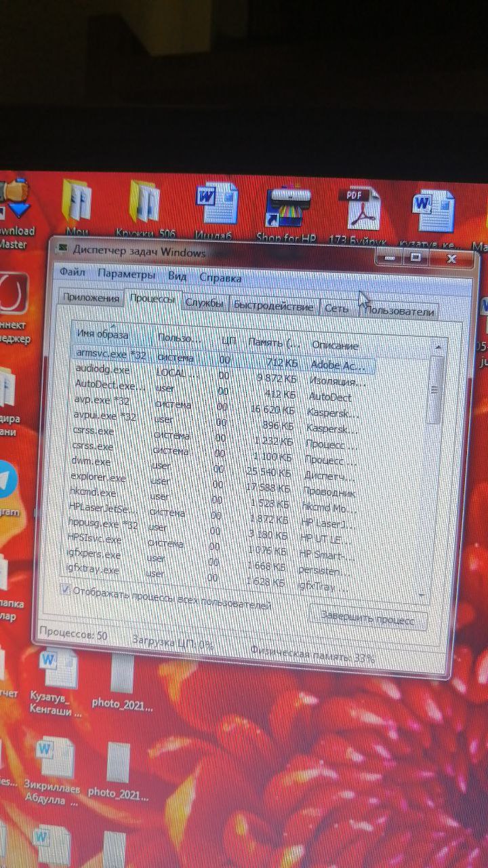The height and width of the screenshot is (868, 488).
Task: Click the 16 620 КБ memory value
Action: click(x=272, y=410)
